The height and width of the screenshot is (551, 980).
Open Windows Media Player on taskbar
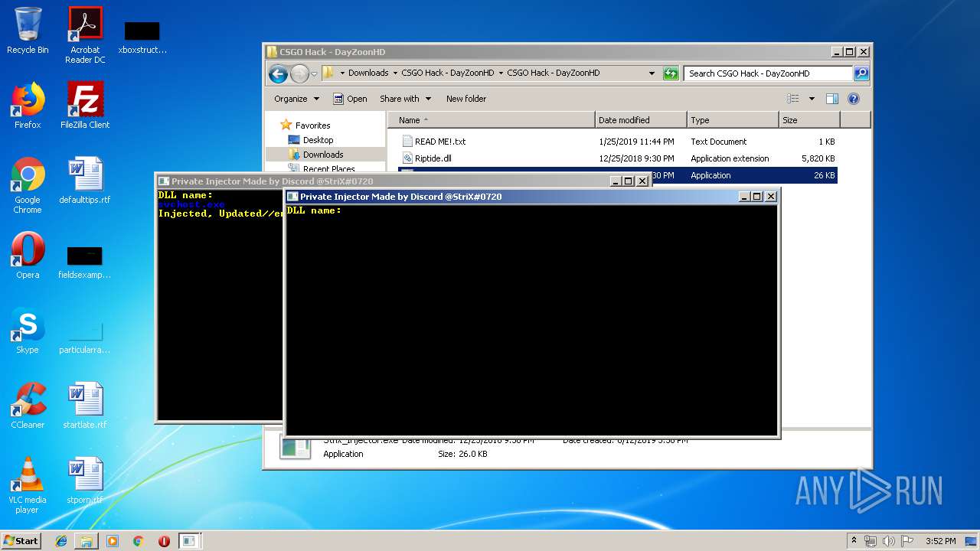click(x=113, y=541)
